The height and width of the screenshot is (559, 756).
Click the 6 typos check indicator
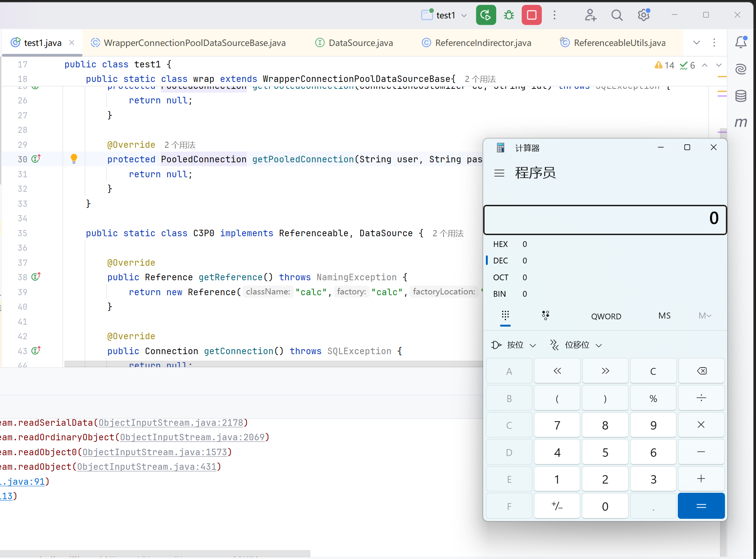[x=687, y=65]
